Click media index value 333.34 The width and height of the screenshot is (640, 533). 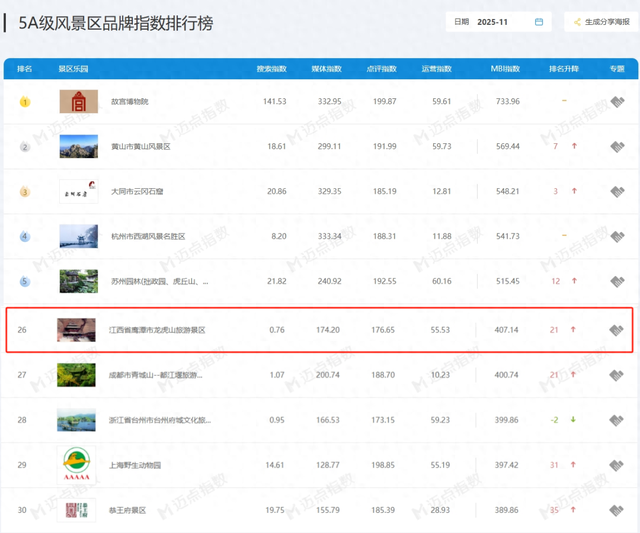pyautogui.click(x=329, y=236)
